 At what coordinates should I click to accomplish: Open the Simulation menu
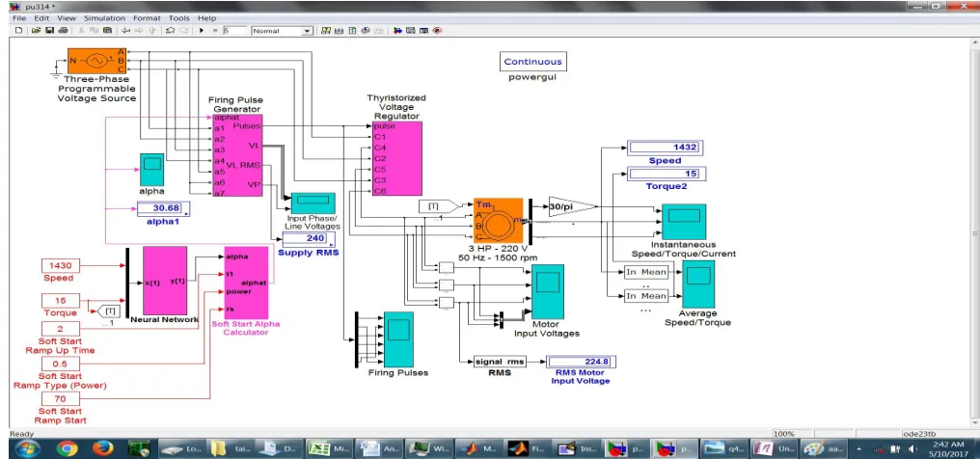point(104,18)
